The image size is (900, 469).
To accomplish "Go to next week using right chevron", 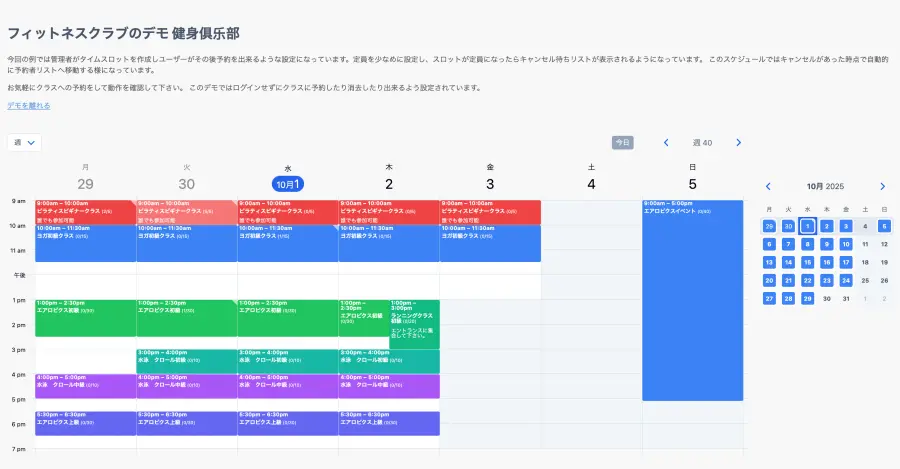I will [x=739, y=143].
